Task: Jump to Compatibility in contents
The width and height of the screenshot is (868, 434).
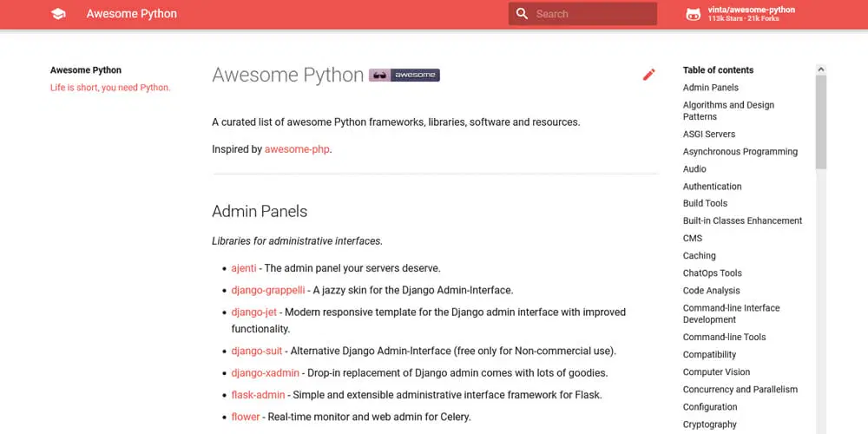Action: [x=709, y=354]
